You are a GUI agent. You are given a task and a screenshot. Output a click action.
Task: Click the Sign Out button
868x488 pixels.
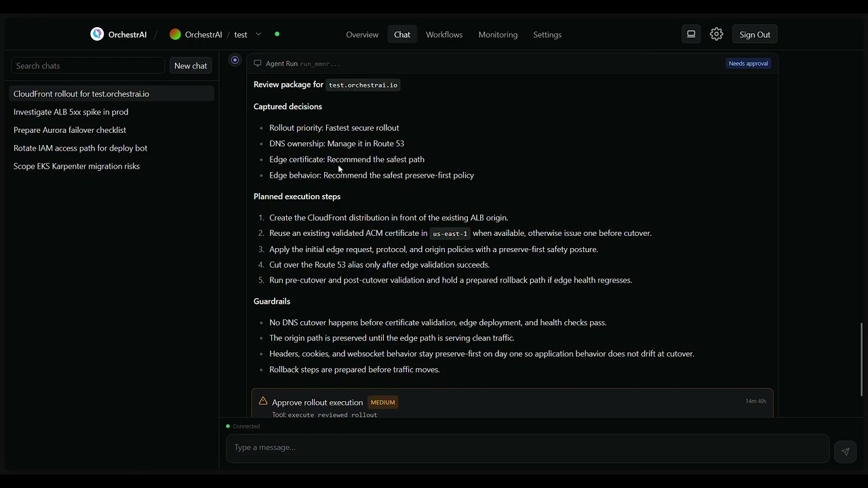click(755, 35)
